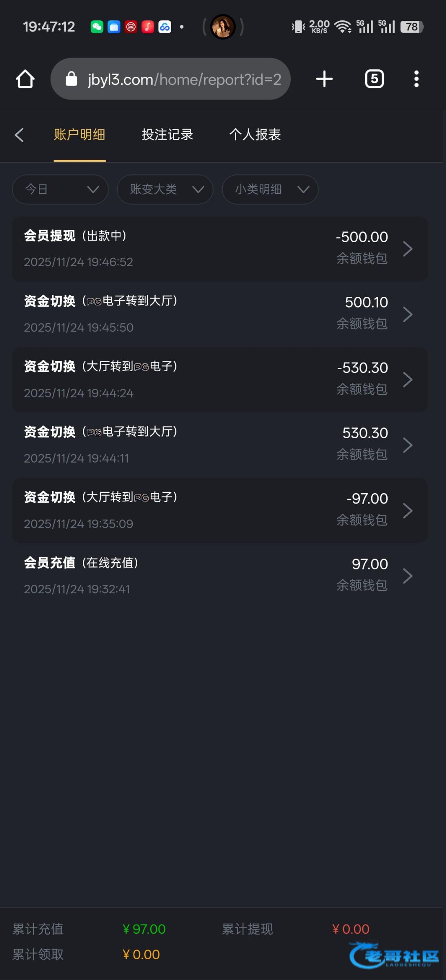Tap the URL address bar field
This screenshot has height=980, width=446.
click(x=184, y=79)
